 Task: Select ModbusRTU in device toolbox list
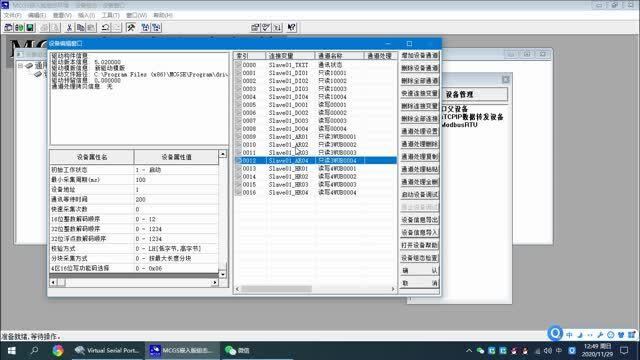pos(460,125)
